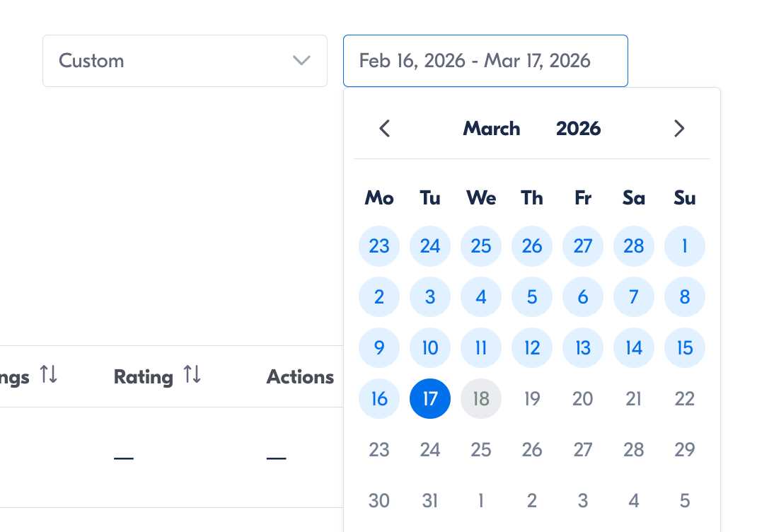This screenshot has width=757, height=532.
Task: Click the Custom dropdown chevron arrow
Action: pyautogui.click(x=302, y=61)
